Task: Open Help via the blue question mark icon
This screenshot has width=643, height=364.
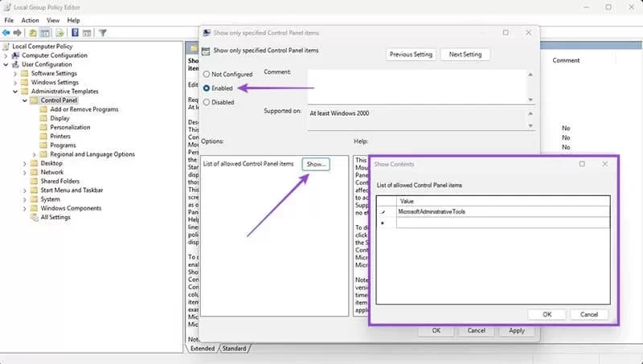Action: [75, 33]
